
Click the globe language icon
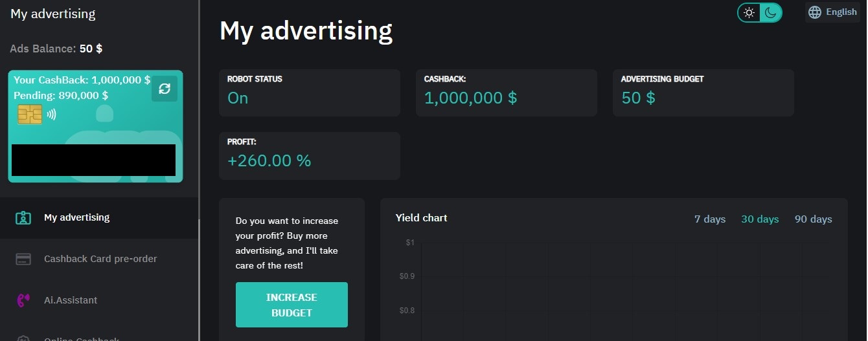tap(815, 12)
